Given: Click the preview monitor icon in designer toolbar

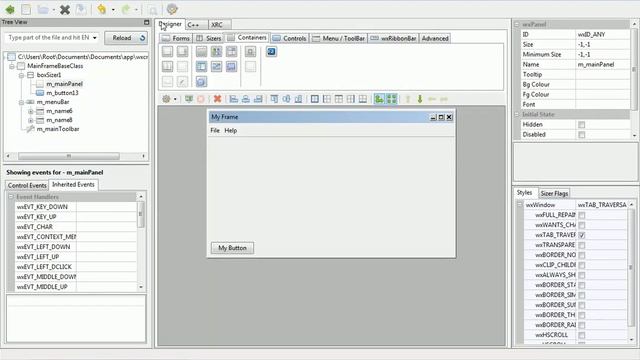Looking at the screenshot, I should 189,99.
